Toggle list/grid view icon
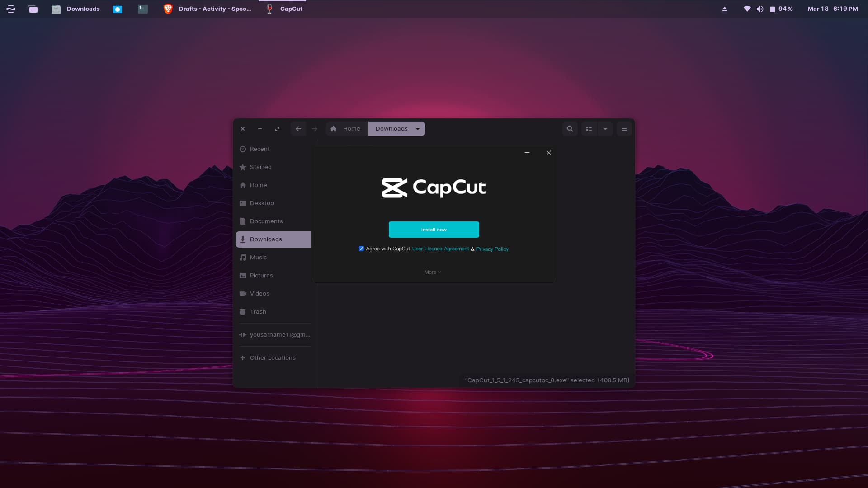The width and height of the screenshot is (868, 488). pos(589,129)
